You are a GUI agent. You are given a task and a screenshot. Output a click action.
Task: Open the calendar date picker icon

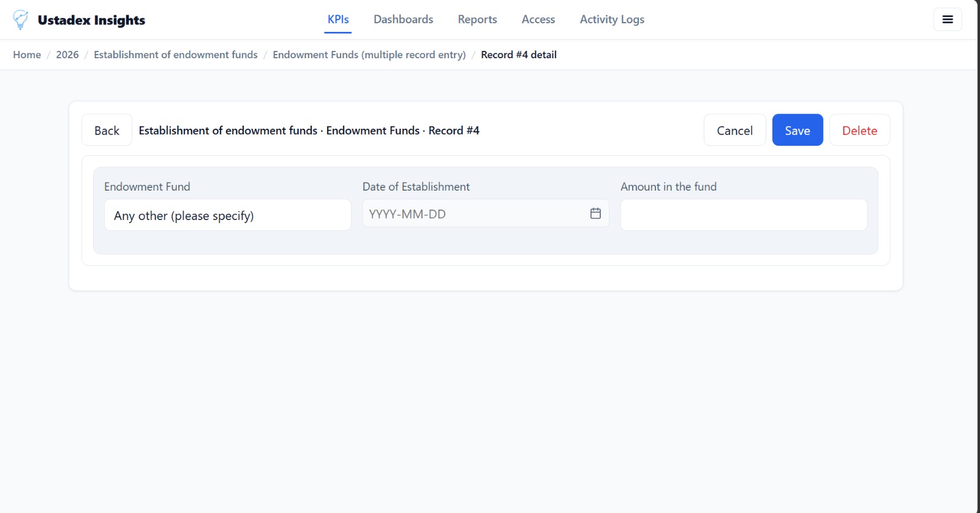click(x=595, y=213)
